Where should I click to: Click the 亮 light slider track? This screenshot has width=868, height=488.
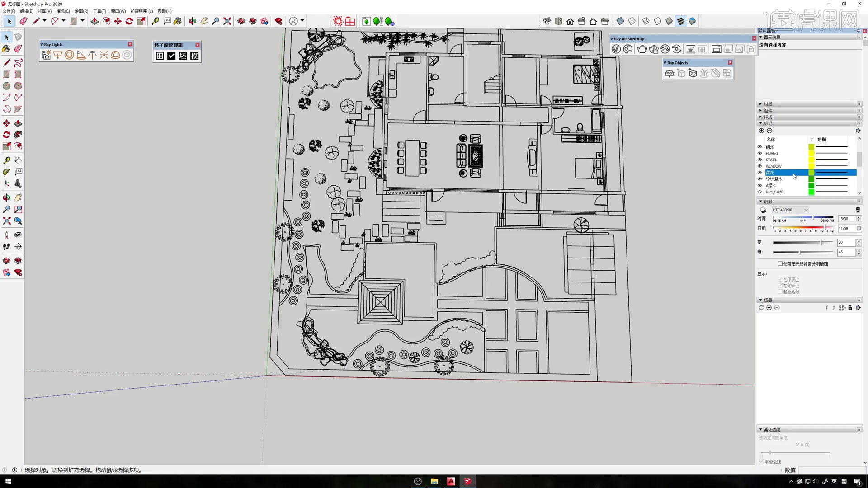click(803, 243)
